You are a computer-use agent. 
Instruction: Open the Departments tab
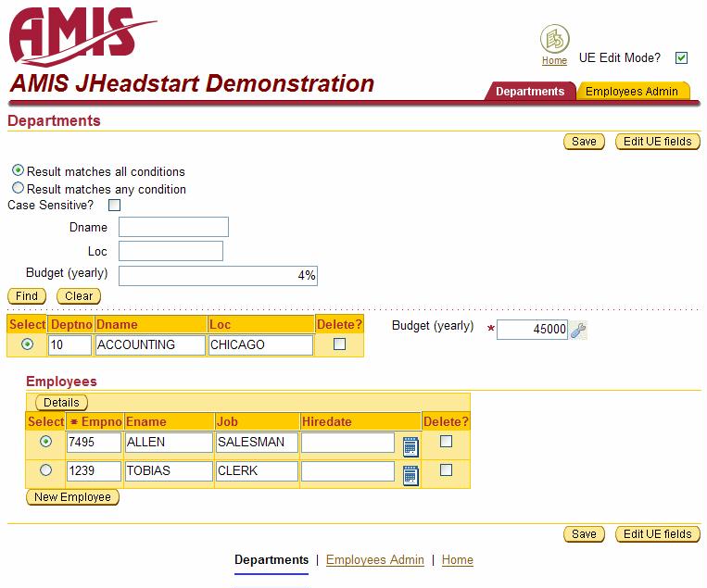click(x=529, y=92)
